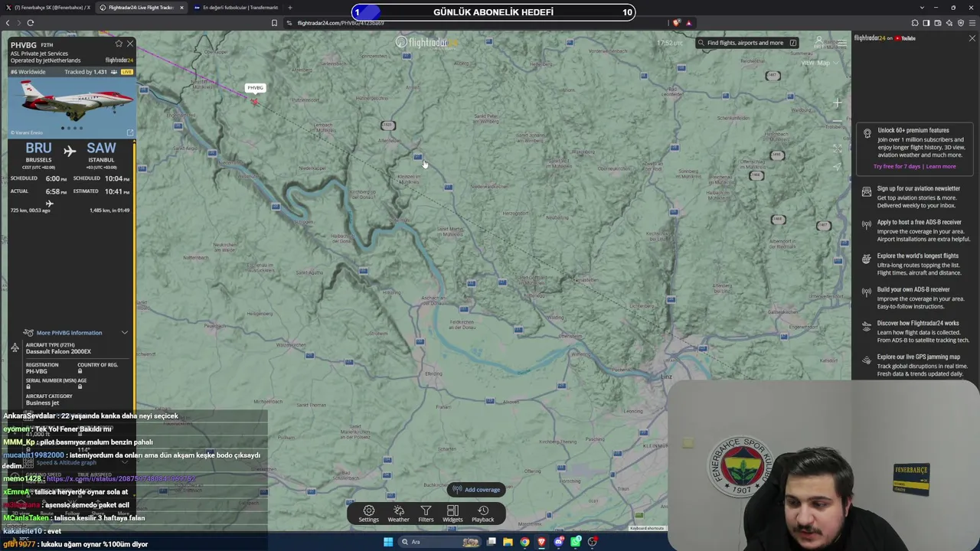980x551 pixels.
Task: Open the Windows Task View button
Action: (491, 542)
